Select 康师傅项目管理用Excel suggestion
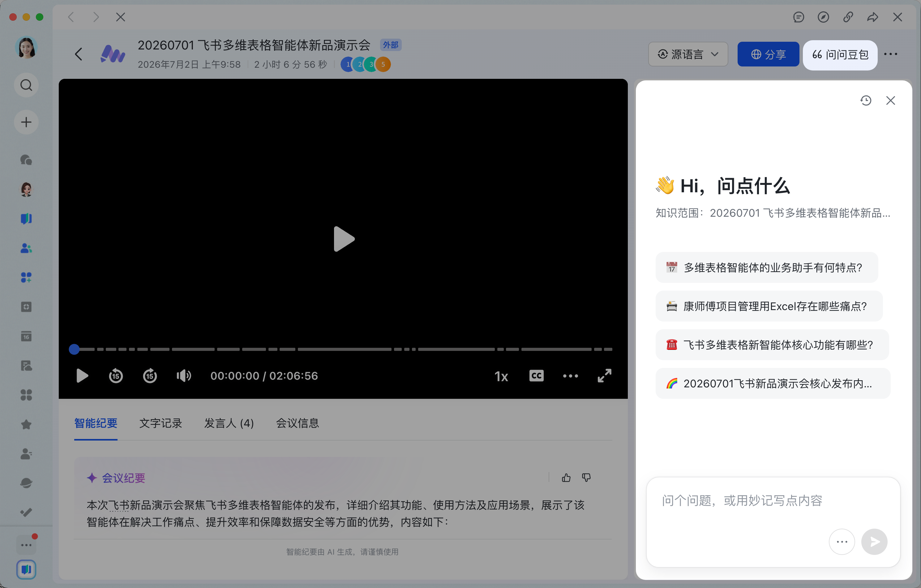921x588 pixels. tap(769, 306)
